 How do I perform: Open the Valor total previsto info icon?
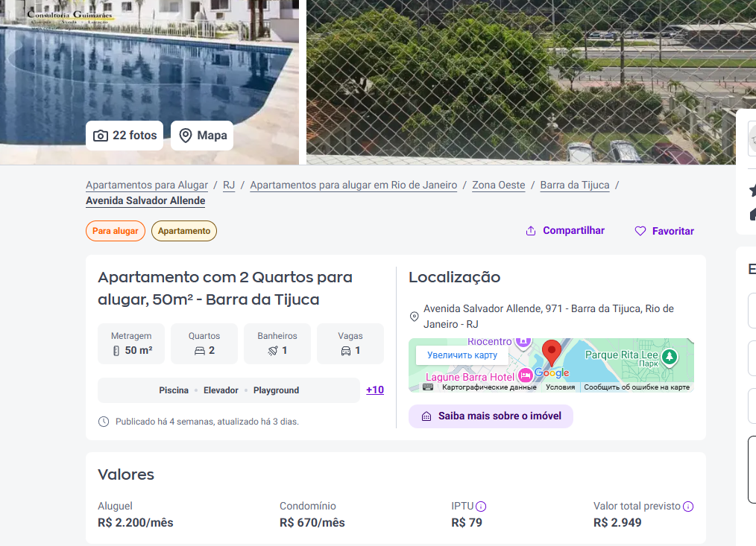coord(688,507)
